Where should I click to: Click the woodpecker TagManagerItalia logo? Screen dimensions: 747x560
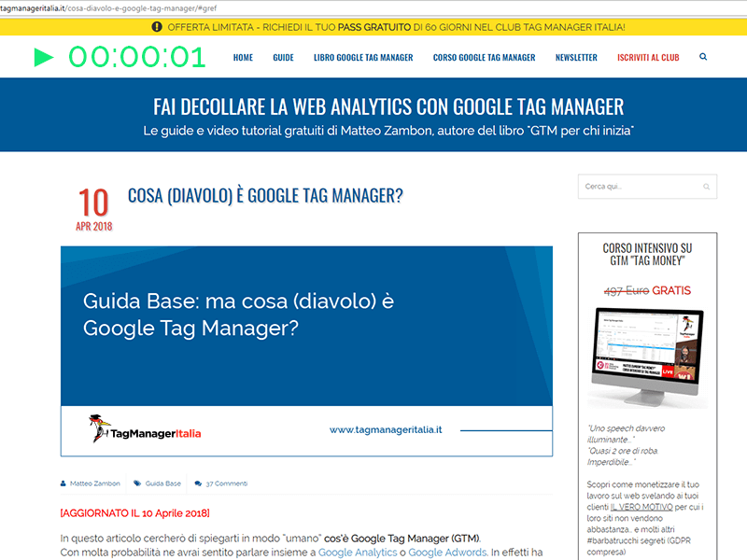tap(145, 428)
